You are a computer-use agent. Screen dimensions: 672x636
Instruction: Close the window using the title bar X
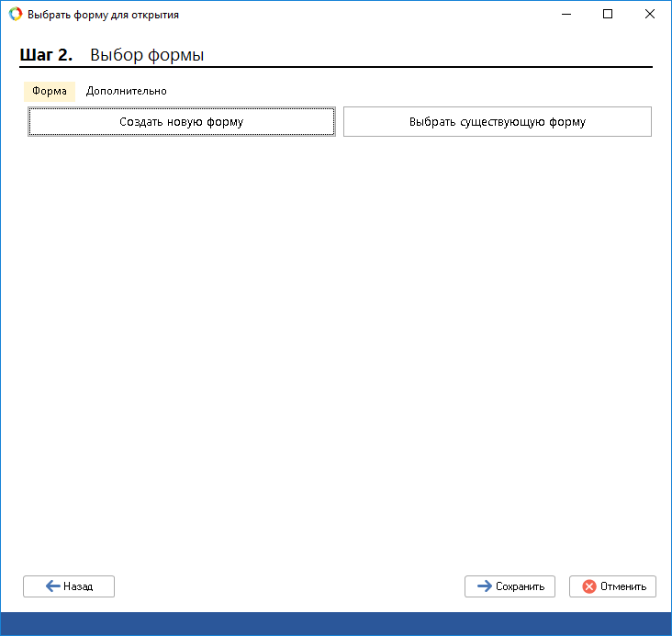click(649, 15)
